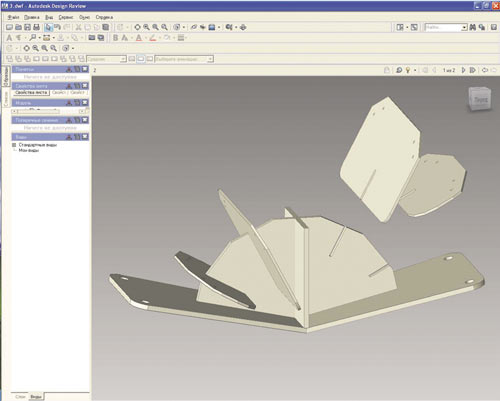
Task: Close the Пометки panel
Action: click(85, 69)
